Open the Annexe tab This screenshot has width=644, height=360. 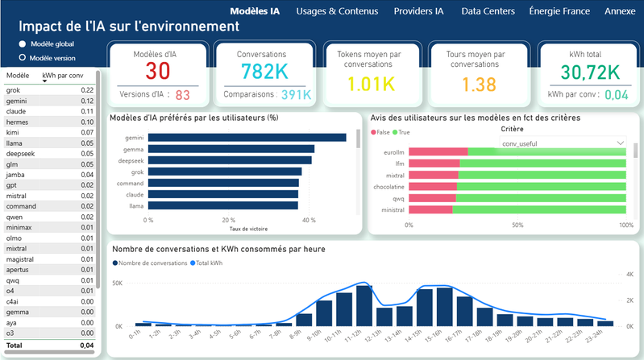pyautogui.click(x=620, y=11)
